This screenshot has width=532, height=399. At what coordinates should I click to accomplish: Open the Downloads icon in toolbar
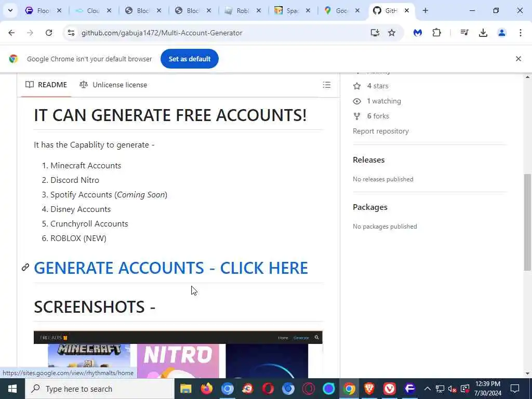click(483, 33)
